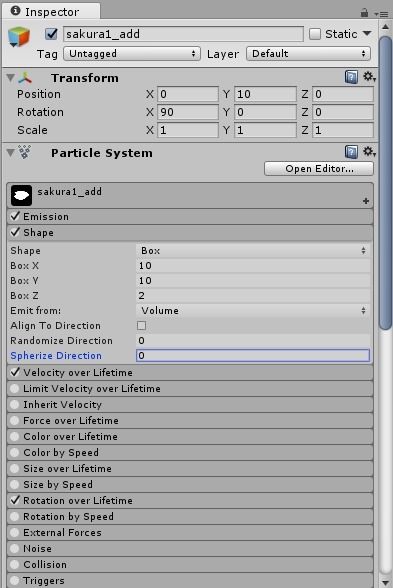Disable the Shape module checkmark
Screen dimensions: 393x588
(15, 232)
